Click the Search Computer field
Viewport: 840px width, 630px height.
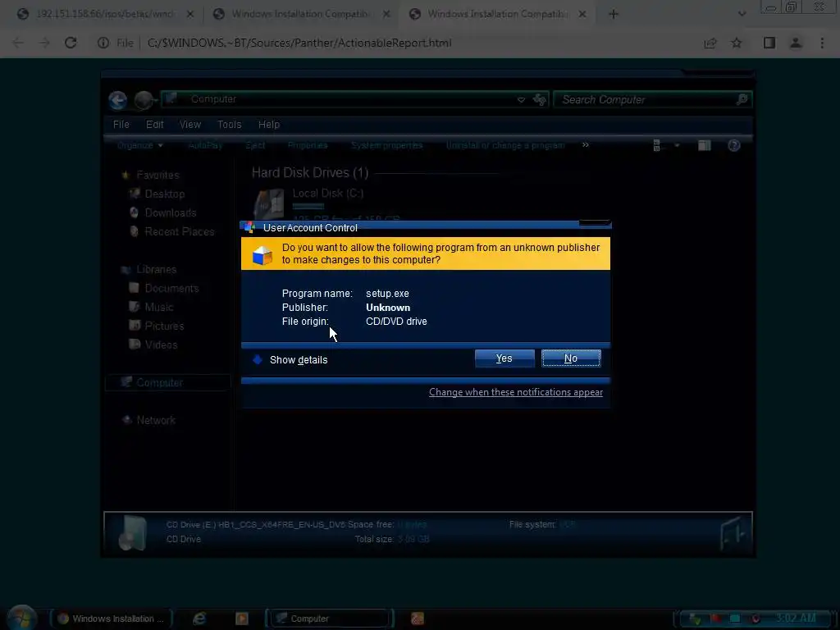pos(652,99)
